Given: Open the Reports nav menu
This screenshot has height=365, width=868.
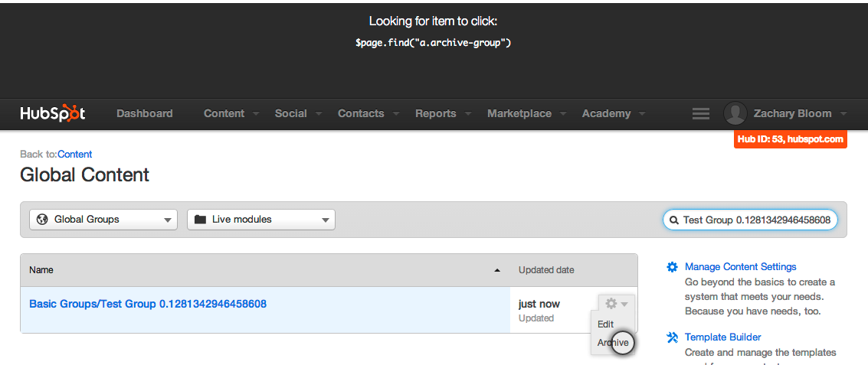Looking at the screenshot, I should click(444, 113).
